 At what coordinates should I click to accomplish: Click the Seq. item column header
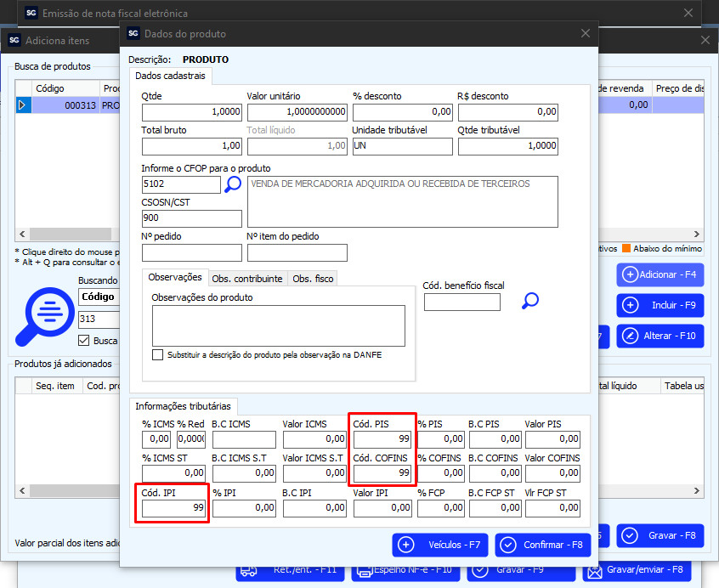click(x=57, y=386)
